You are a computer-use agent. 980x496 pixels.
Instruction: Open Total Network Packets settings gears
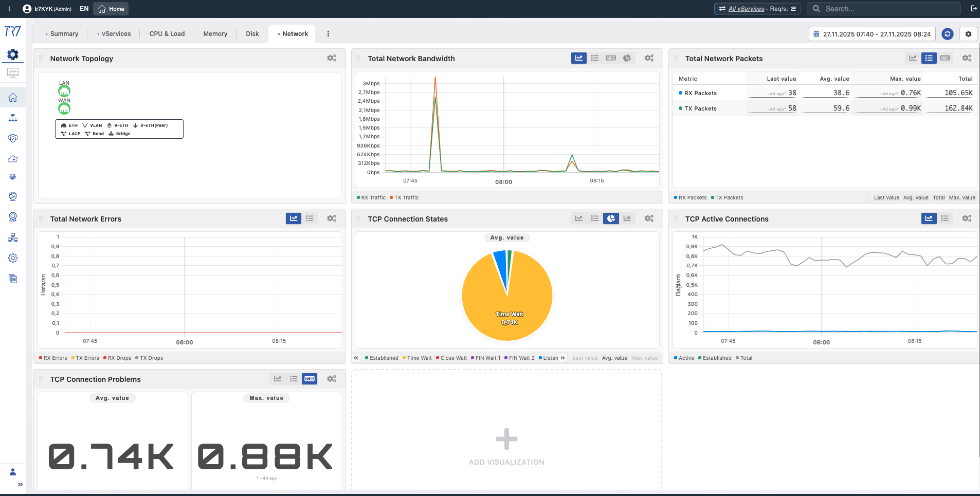click(967, 58)
